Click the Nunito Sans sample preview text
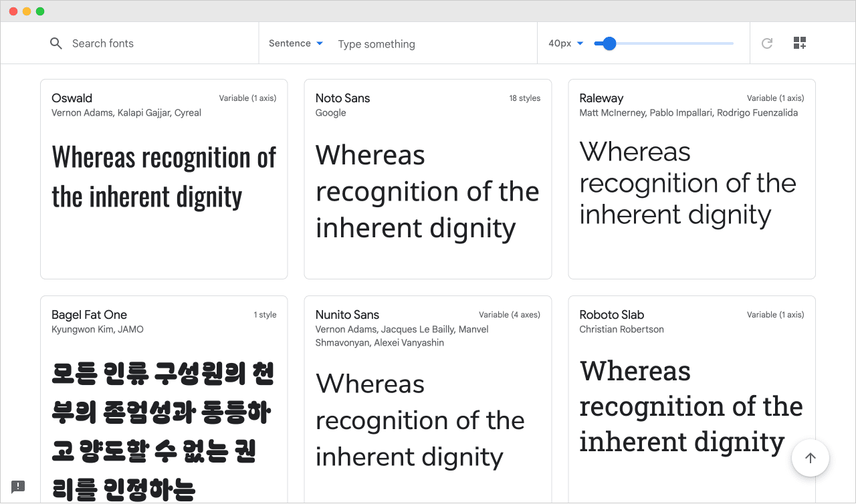Image resolution: width=856 pixels, height=504 pixels. tap(420, 420)
